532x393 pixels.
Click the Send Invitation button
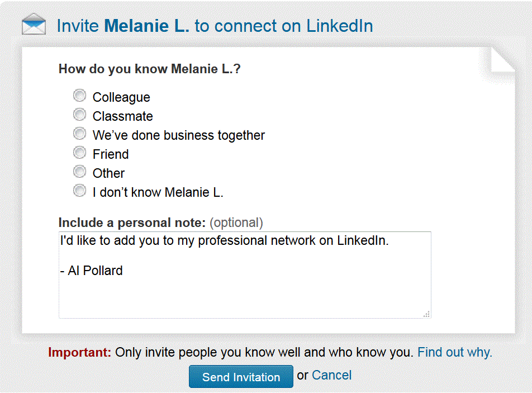click(x=241, y=376)
